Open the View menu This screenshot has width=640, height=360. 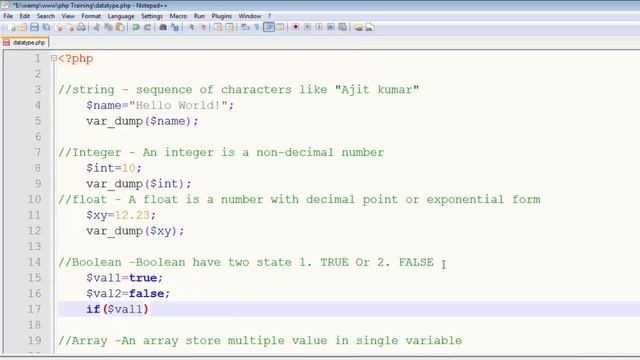tap(68, 16)
